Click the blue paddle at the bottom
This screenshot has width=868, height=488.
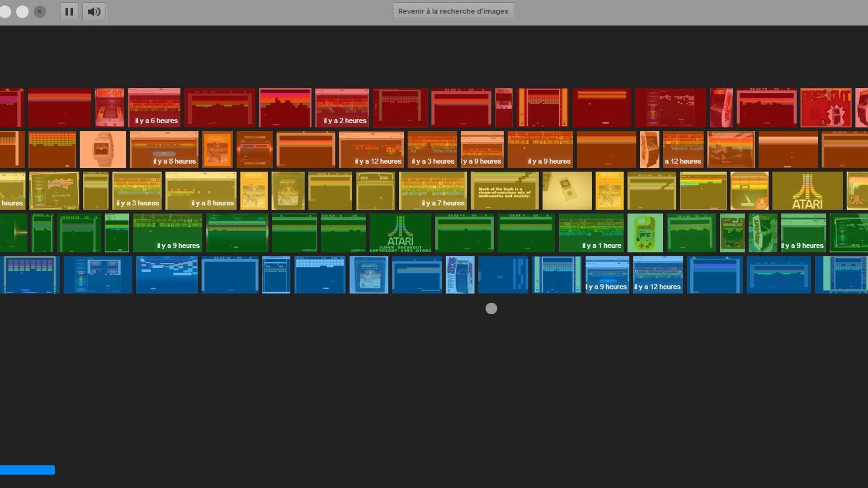click(x=27, y=470)
